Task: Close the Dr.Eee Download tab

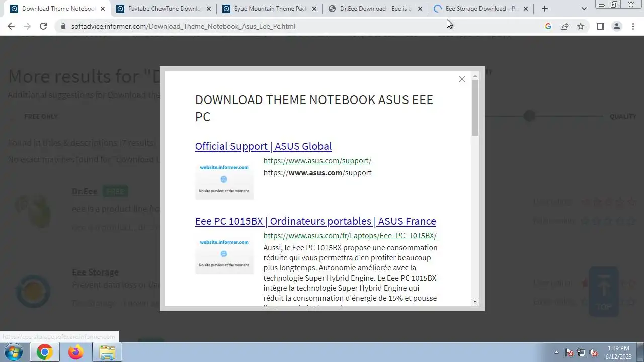Action: point(420,9)
